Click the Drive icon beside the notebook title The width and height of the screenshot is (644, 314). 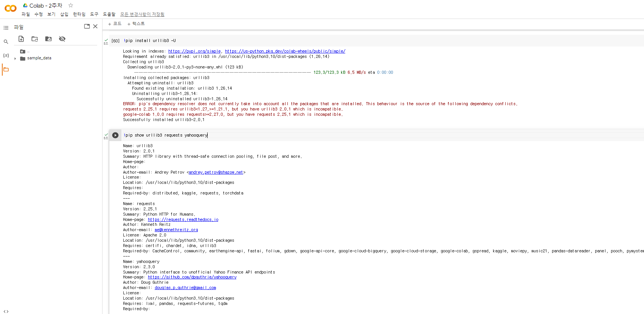click(25, 5)
